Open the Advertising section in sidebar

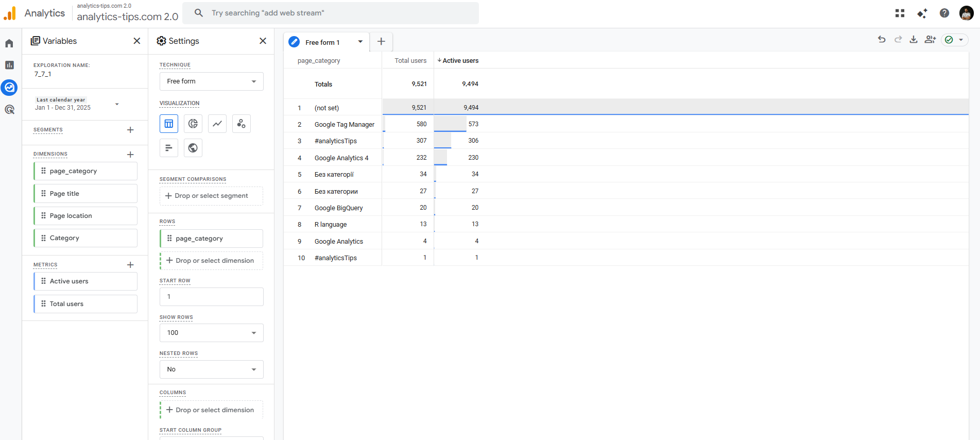9,109
